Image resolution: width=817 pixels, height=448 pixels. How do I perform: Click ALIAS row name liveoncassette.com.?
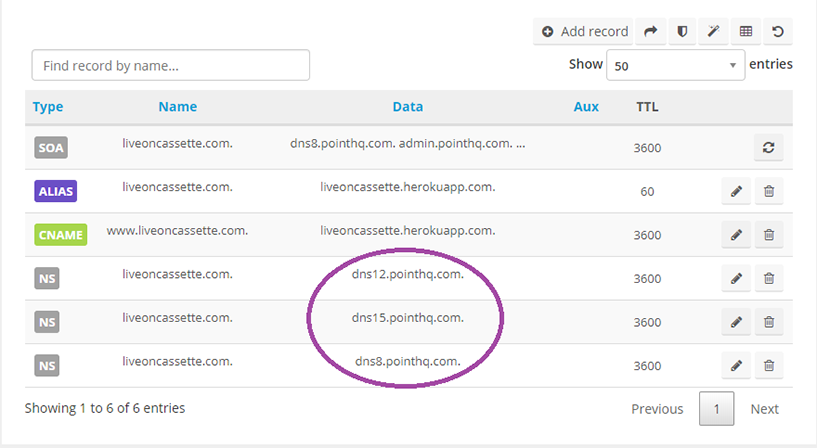pos(177,187)
